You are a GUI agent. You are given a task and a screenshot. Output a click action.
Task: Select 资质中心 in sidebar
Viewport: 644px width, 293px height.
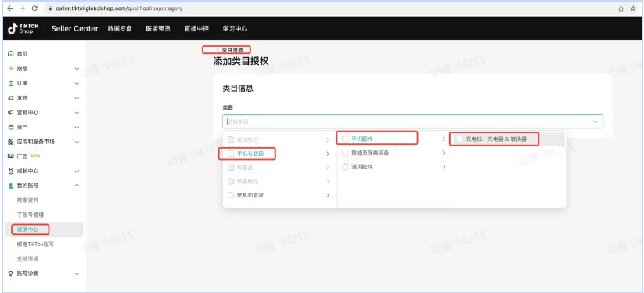(x=27, y=230)
